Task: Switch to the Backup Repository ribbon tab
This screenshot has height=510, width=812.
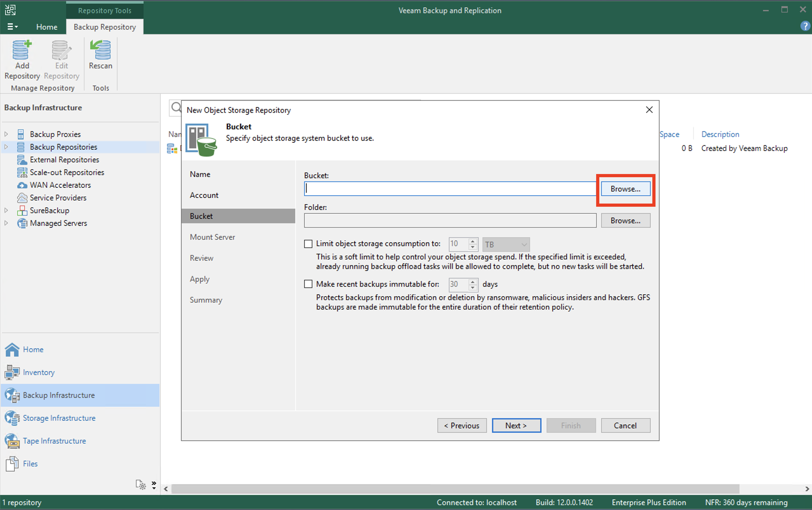Action: click(x=105, y=27)
